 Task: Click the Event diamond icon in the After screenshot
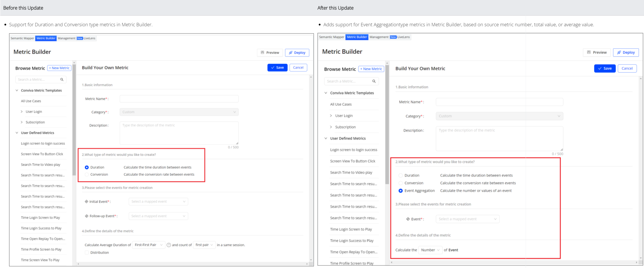408,219
